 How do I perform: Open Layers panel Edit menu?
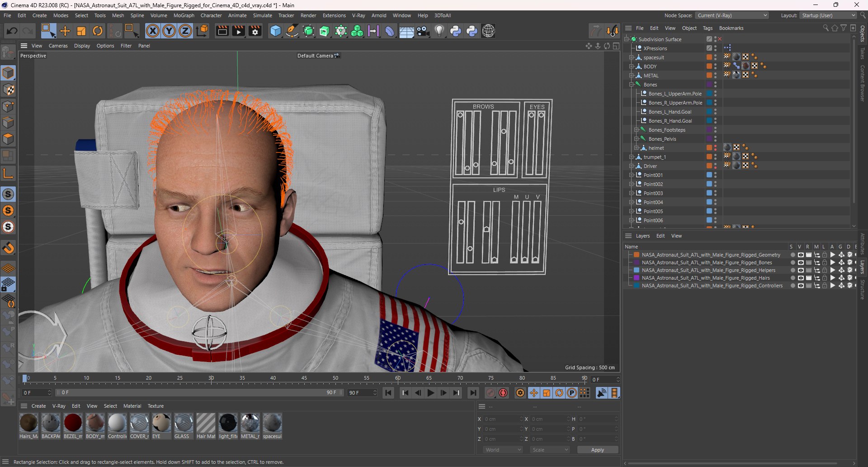660,236
